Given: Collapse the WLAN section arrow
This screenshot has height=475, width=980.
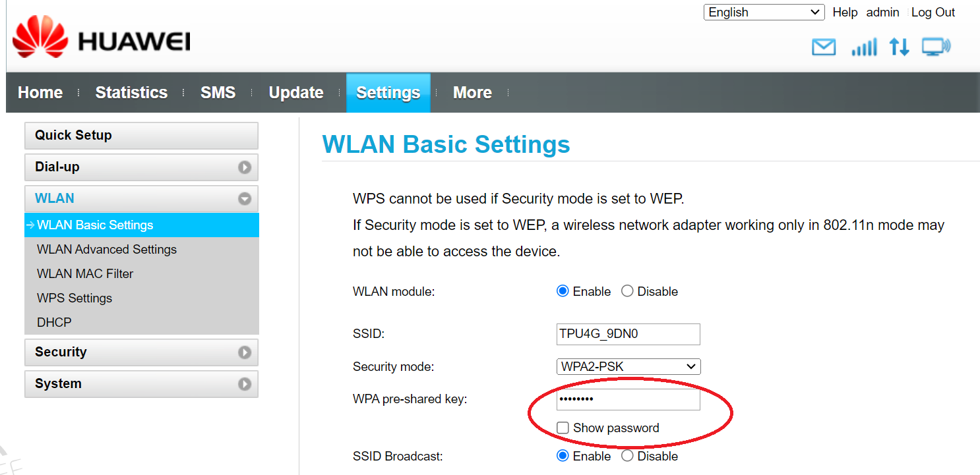Looking at the screenshot, I should pos(245,199).
